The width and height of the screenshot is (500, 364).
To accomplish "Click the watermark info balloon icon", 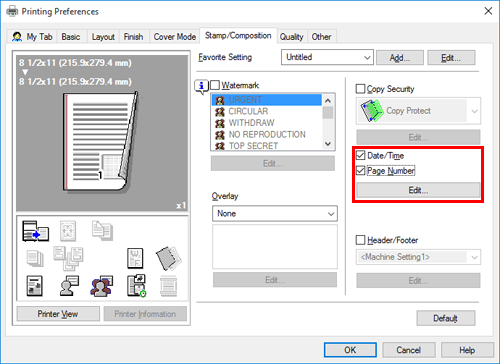I will point(201,87).
